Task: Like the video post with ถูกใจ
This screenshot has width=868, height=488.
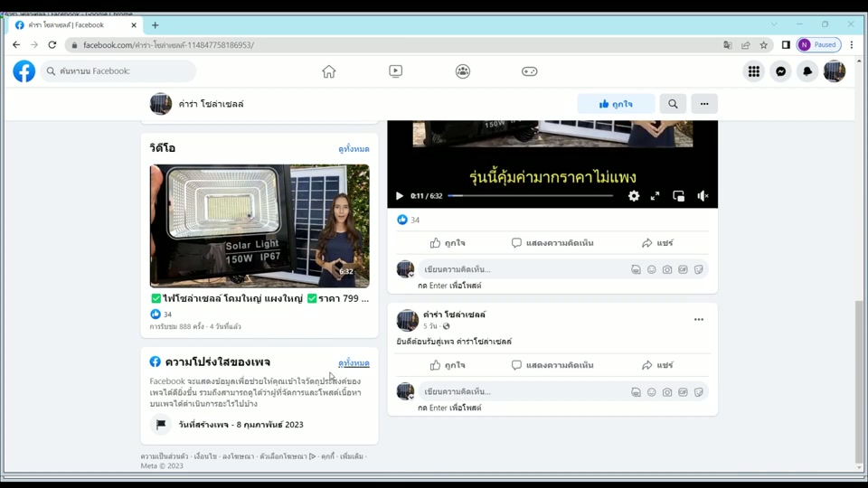Action: (x=448, y=243)
